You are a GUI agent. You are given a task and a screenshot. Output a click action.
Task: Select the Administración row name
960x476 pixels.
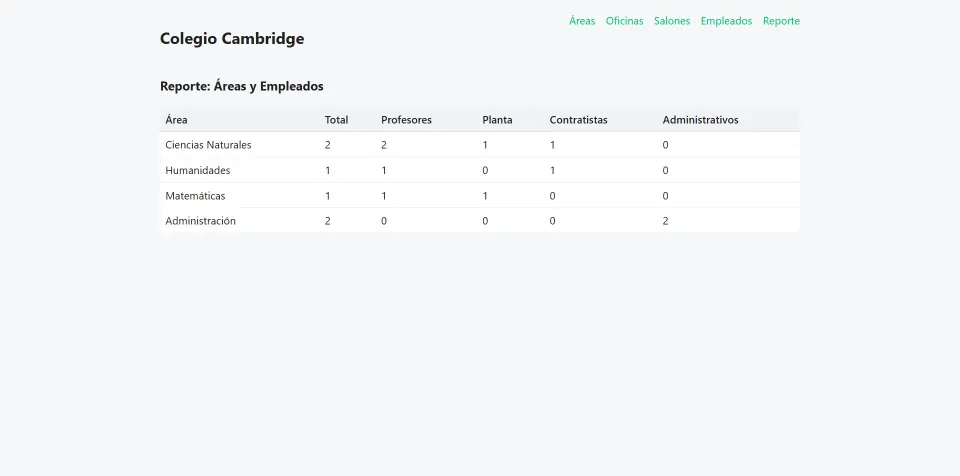200,221
